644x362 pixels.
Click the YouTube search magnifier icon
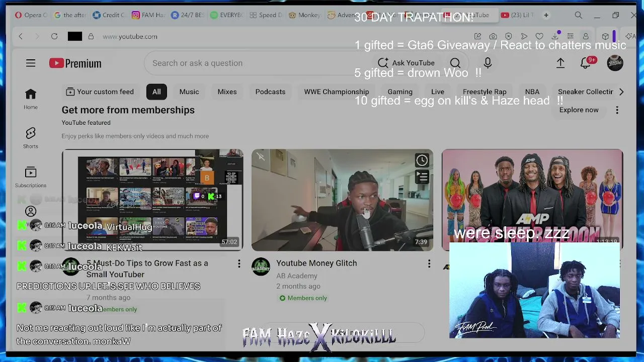pos(455,63)
